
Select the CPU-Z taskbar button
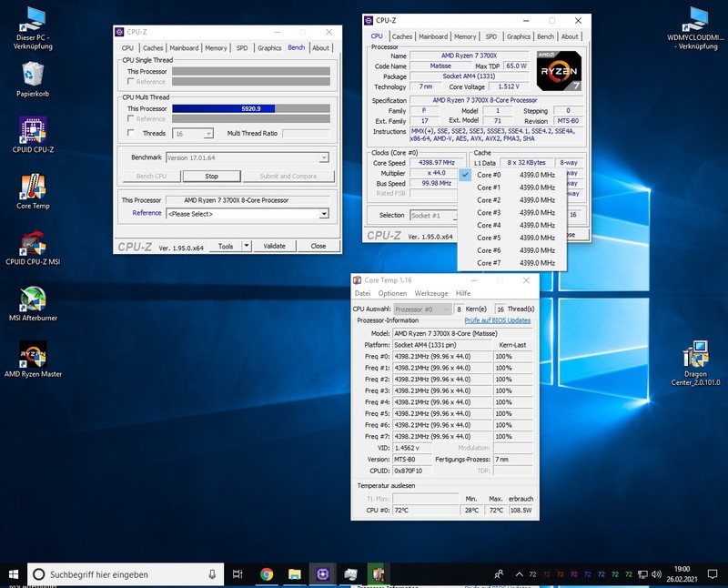pos(323,574)
